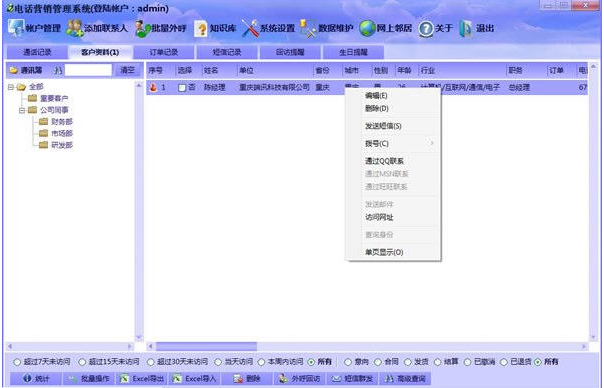Image resolution: width=604 pixels, height=388 pixels.
Task: Click the 统计 statistics info icon button
Action: coord(36,378)
